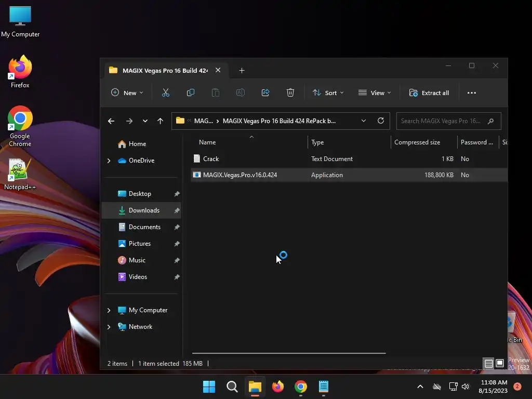Click Extract all button
The image size is (532, 399).
pyautogui.click(x=429, y=92)
